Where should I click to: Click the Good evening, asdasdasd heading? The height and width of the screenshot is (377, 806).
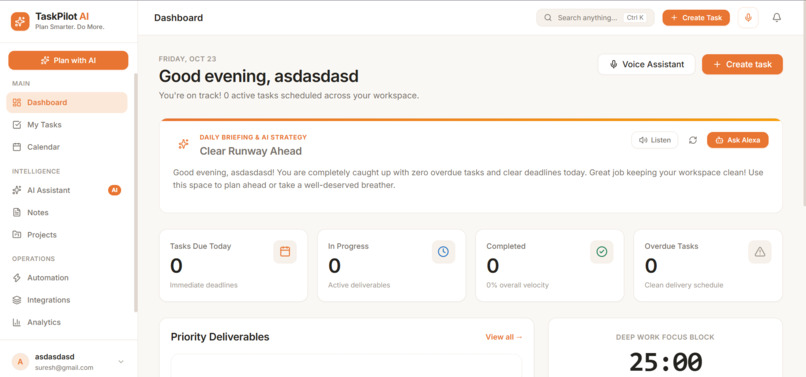coord(259,76)
